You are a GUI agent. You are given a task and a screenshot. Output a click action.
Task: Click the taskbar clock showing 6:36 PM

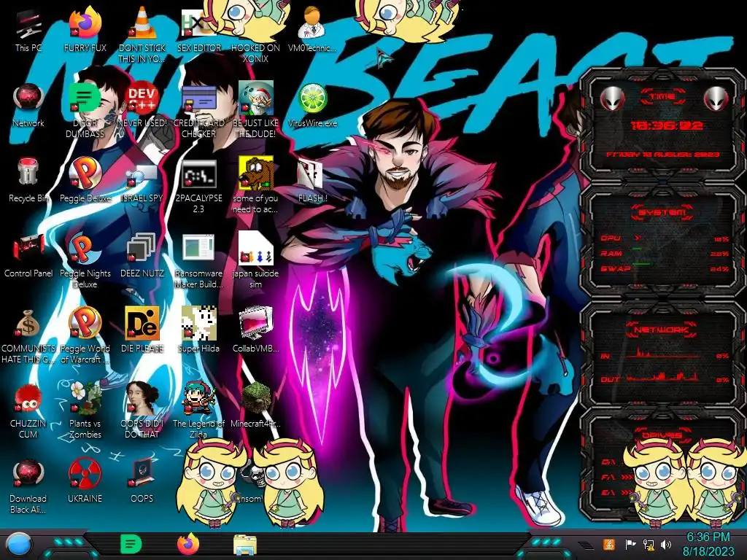click(x=708, y=544)
